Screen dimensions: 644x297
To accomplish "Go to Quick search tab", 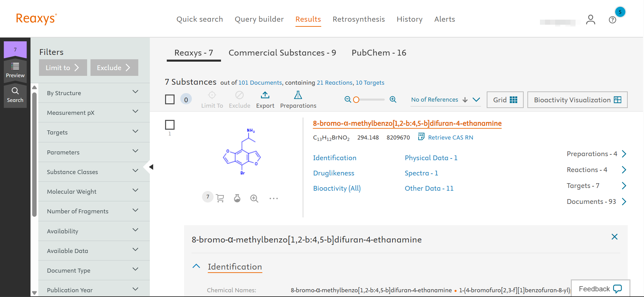I will pyautogui.click(x=200, y=19).
